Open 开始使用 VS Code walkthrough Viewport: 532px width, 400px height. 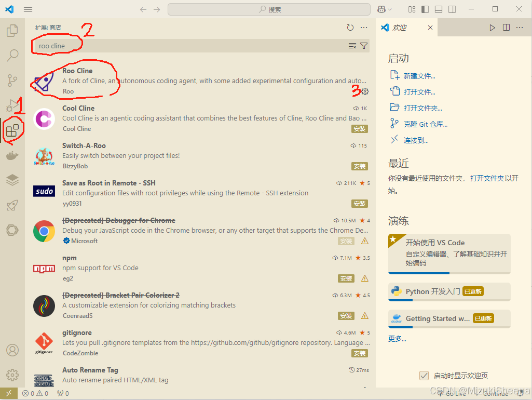click(449, 254)
